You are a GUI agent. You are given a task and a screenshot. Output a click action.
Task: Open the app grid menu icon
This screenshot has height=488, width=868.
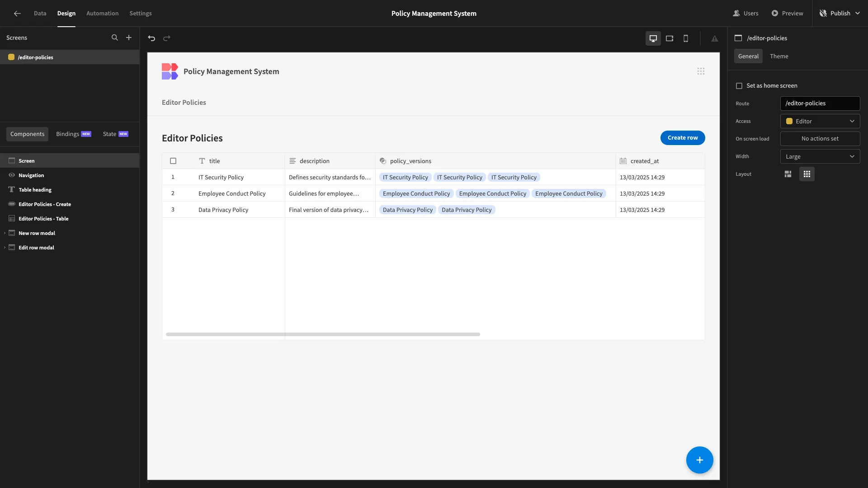click(701, 71)
